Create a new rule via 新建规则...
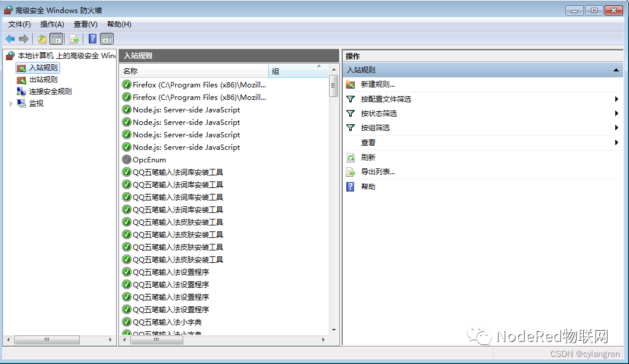Image resolution: width=629 pixels, height=364 pixels. [378, 84]
